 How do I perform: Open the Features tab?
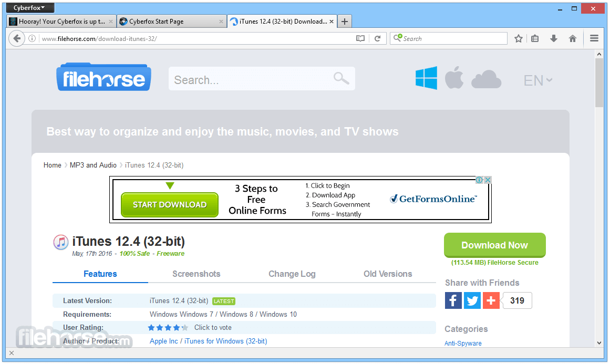[100, 274]
